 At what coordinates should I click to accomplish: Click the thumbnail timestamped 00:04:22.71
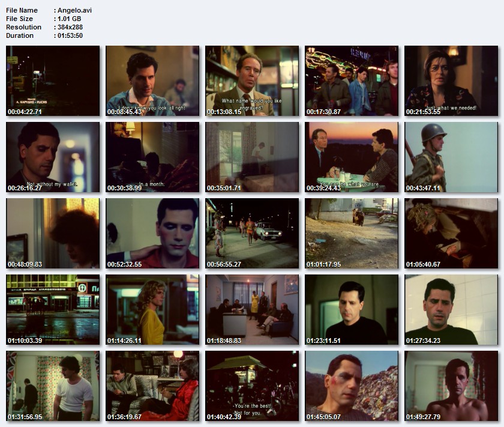53,80
